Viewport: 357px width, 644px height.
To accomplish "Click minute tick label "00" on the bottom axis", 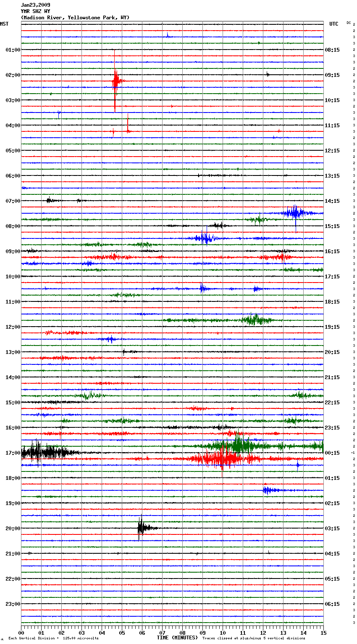I will (21, 633).
